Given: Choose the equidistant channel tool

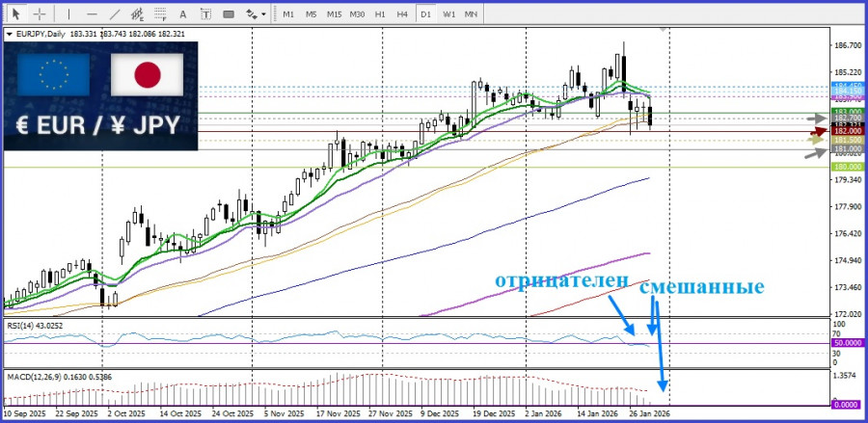Looking at the screenshot, I should [137, 14].
